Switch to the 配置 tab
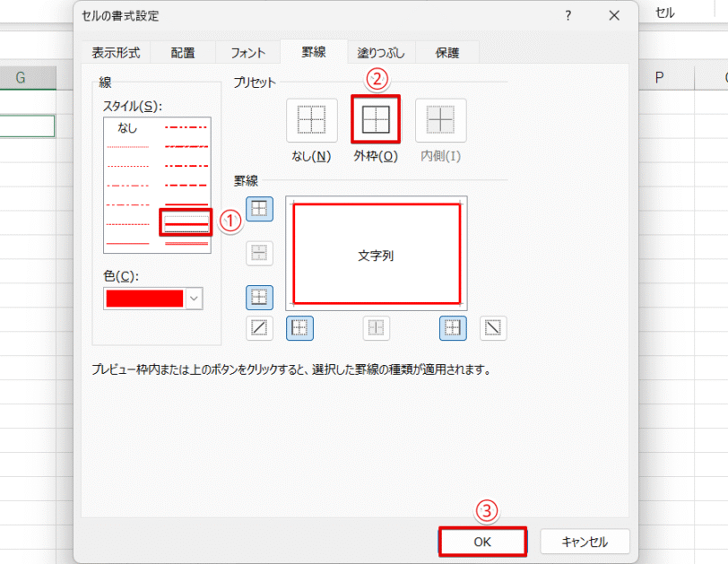Viewport: 728px width, 564px height. click(x=182, y=52)
